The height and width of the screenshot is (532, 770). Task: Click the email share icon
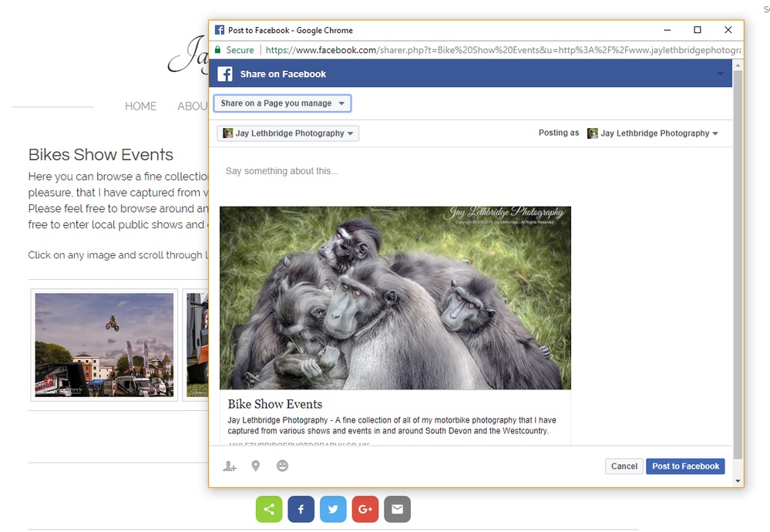pos(397,509)
